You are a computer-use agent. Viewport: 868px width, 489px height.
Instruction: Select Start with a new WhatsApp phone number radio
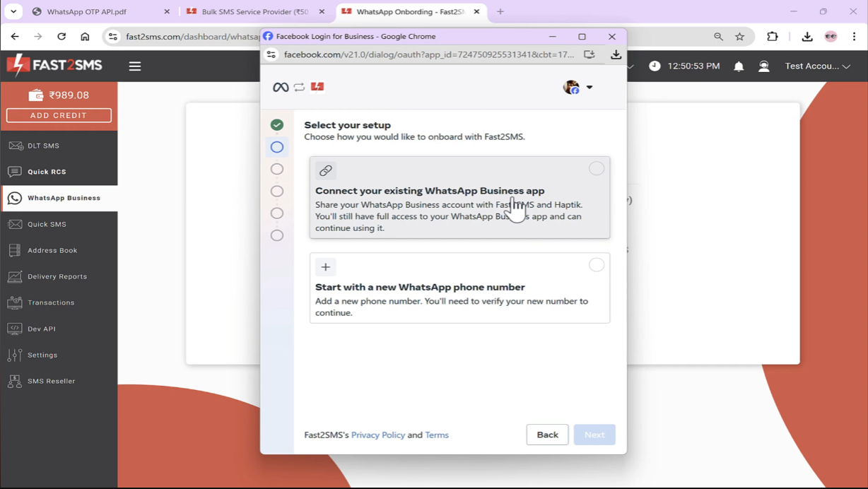point(597,265)
